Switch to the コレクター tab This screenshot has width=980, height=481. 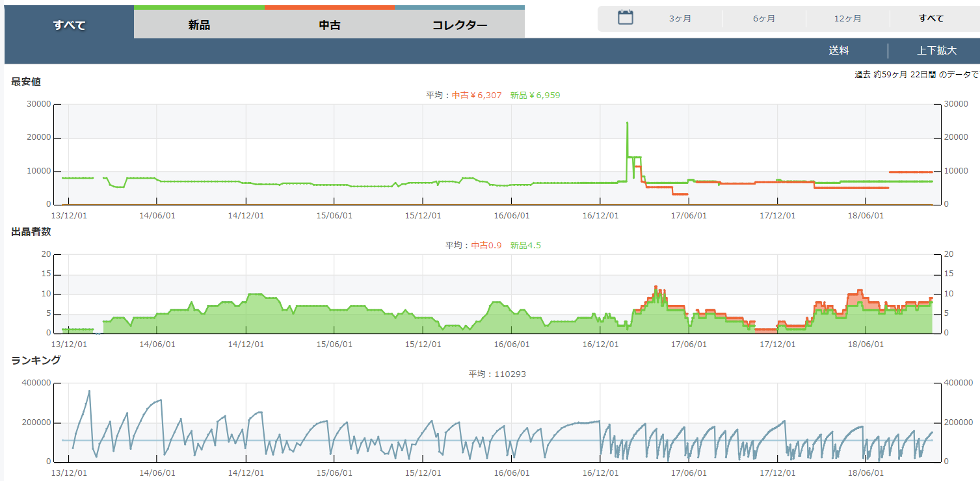460,26
